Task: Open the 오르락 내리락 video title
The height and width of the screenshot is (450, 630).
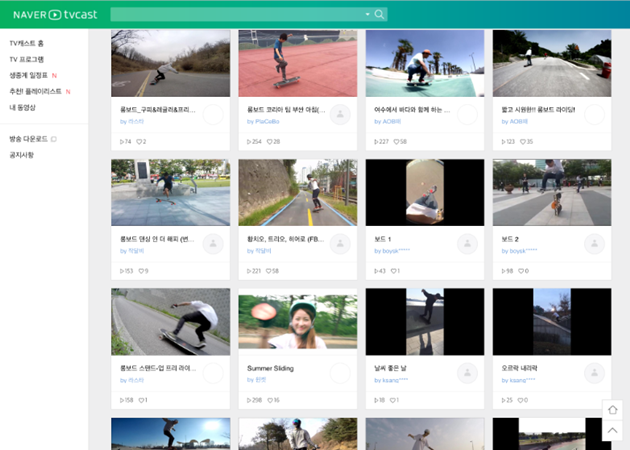Action: pyautogui.click(x=520, y=368)
